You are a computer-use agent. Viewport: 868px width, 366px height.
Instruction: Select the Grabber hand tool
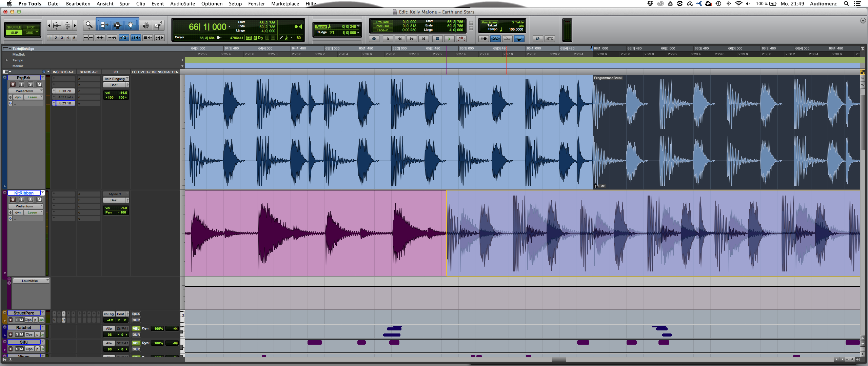coord(131,25)
